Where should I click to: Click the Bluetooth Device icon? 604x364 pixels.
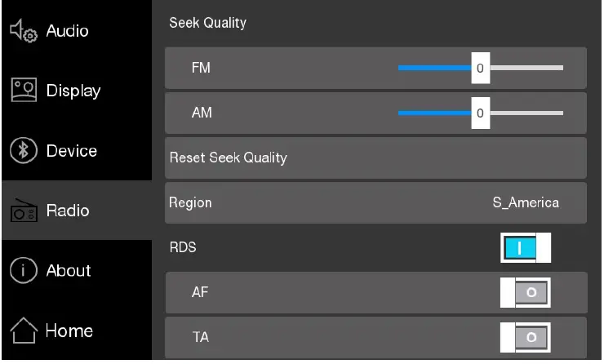(x=21, y=151)
